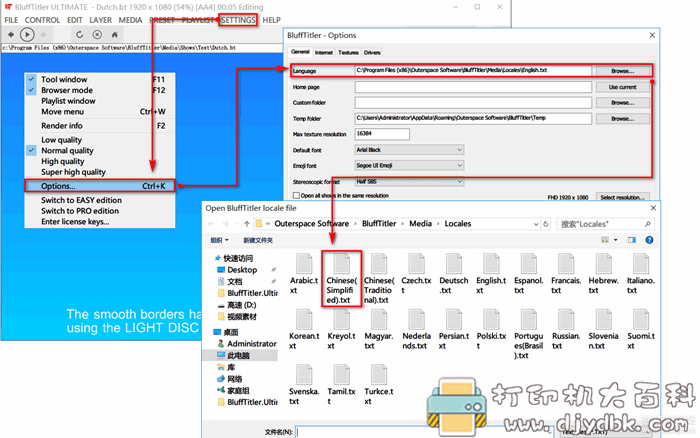Image resolution: width=700 pixels, height=438 pixels.
Task: Expand the address bar path dropdown
Action: coord(536,224)
